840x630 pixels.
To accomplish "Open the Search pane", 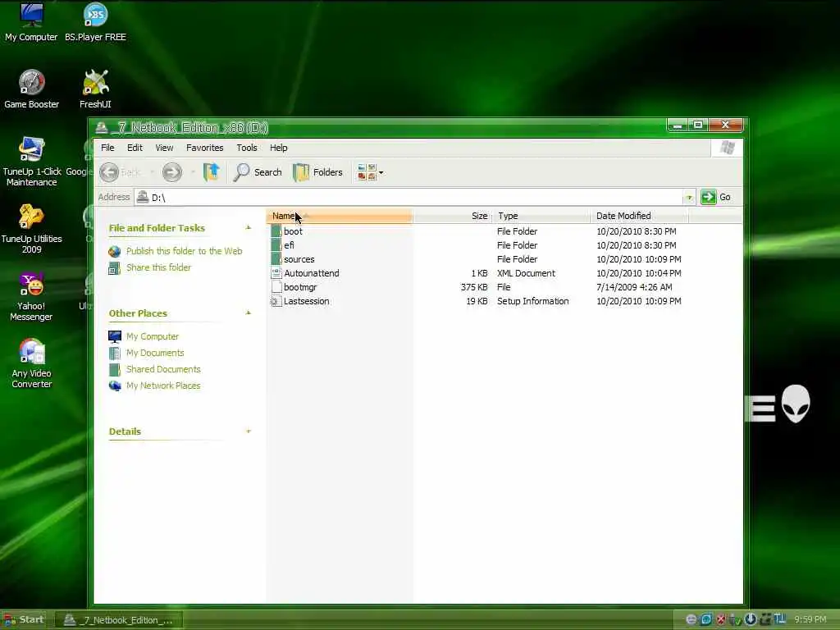I will [258, 172].
